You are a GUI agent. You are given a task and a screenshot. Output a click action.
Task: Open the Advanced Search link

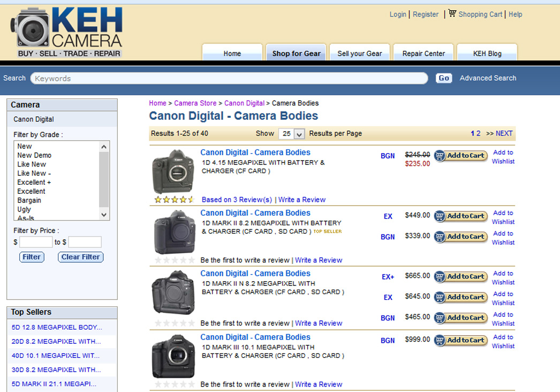pos(488,78)
